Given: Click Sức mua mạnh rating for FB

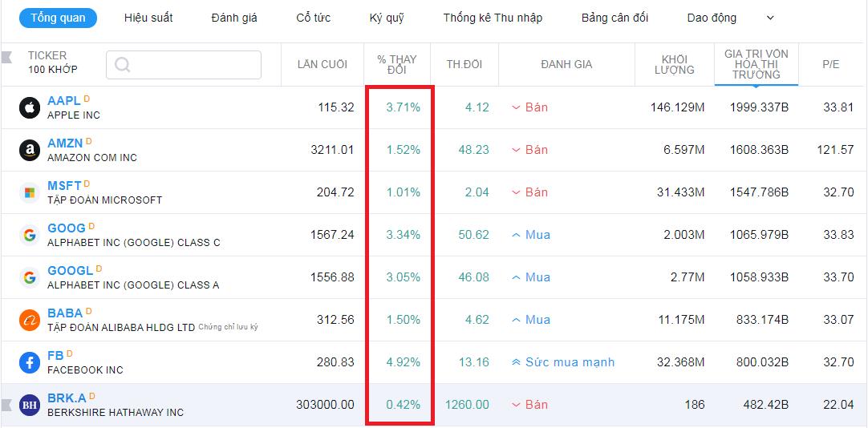Looking at the screenshot, I should point(563,362).
